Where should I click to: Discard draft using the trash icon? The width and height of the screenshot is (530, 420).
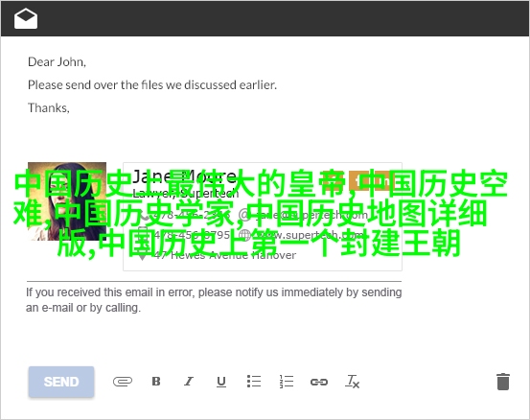[502, 382]
